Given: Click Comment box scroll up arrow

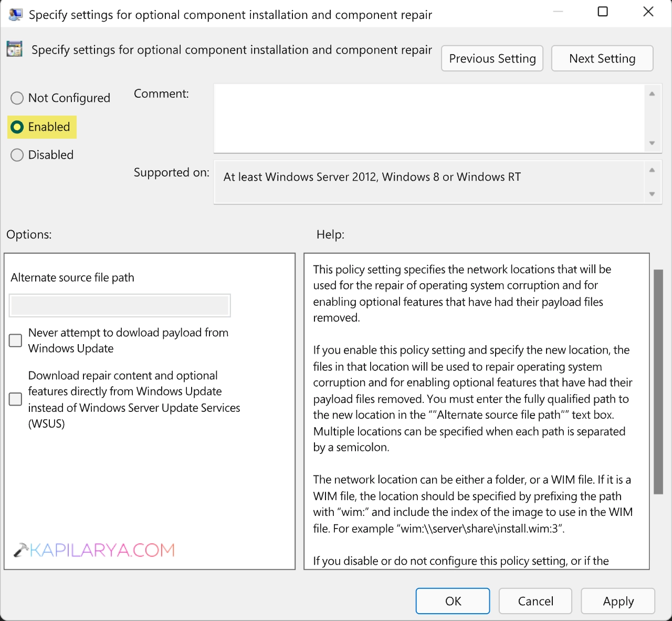Looking at the screenshot, I should pyautogui.click(x=652, y=94).
